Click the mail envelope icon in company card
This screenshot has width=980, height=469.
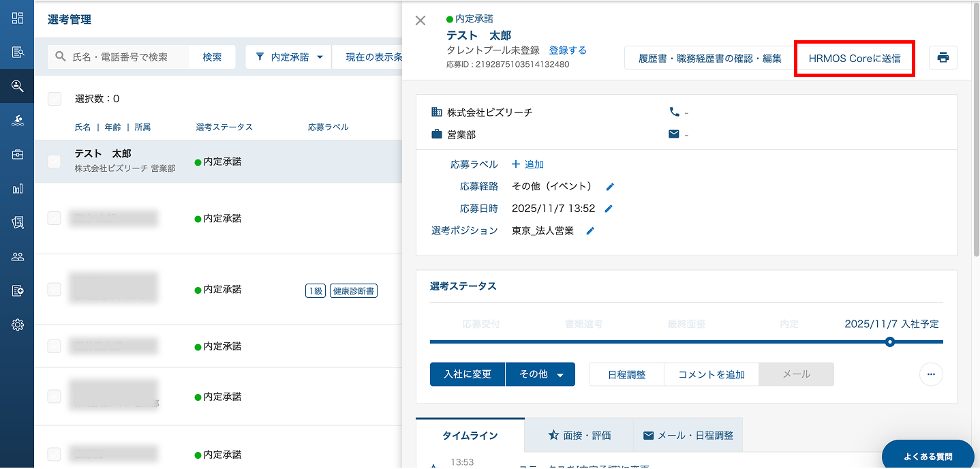[x=674, y=134]
